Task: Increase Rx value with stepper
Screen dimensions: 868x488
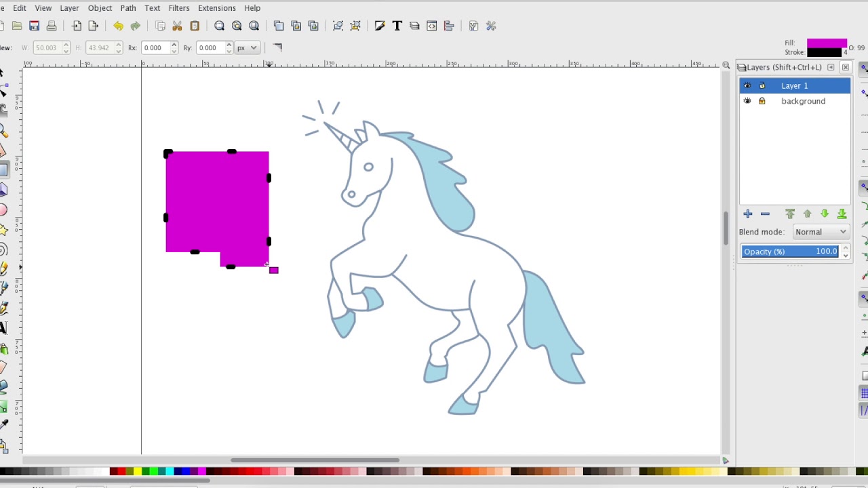Action: [x=174, y=45]
